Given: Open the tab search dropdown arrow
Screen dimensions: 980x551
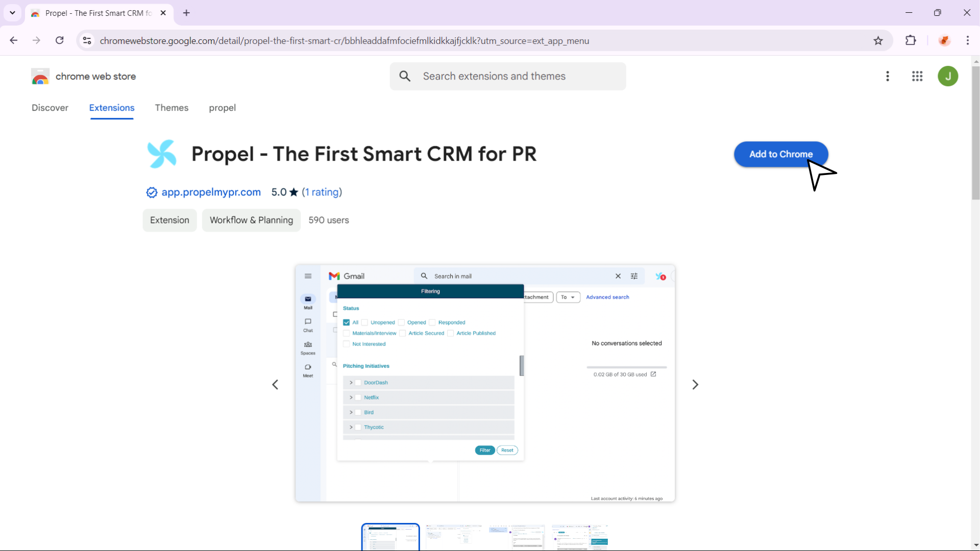Looking at the screenshot, I should pos(12,13).
